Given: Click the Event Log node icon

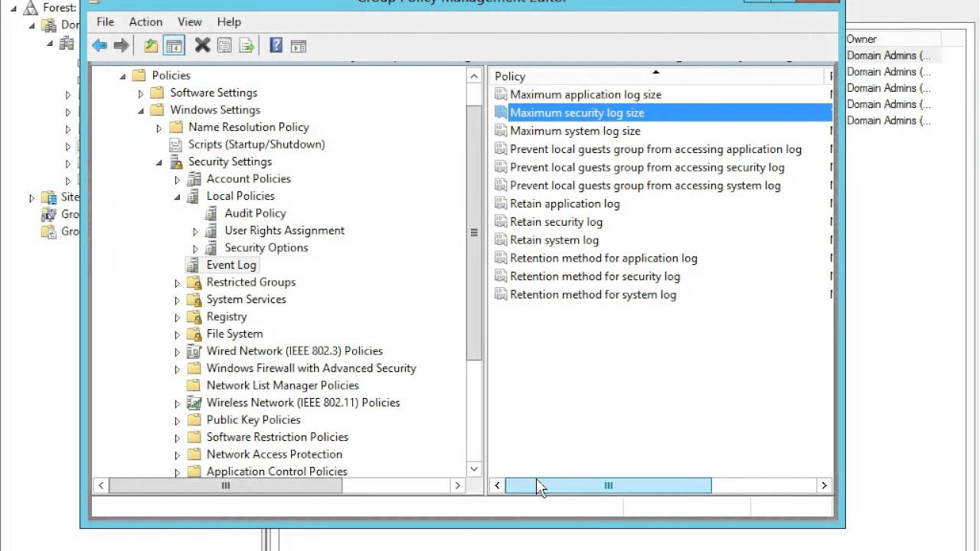Looking at the screenshot, I should [194, 265].
